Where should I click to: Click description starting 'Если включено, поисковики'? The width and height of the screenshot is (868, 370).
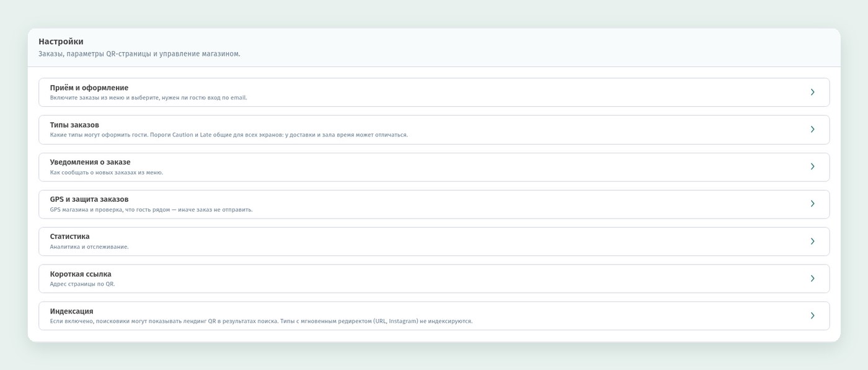click(x=261, y=322)
